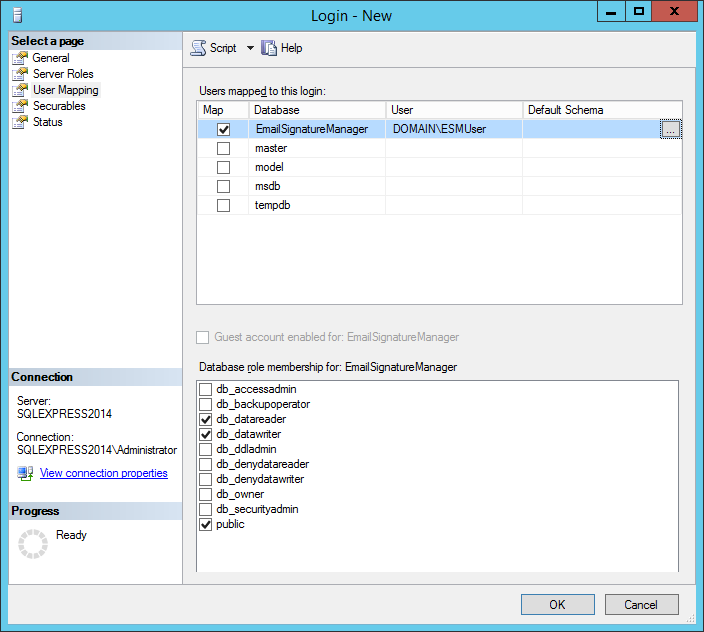Uncheck the EmailSignatureManager map checkbox
The width and height of the screenshot is (704, 632).
[x=223, y=129]
